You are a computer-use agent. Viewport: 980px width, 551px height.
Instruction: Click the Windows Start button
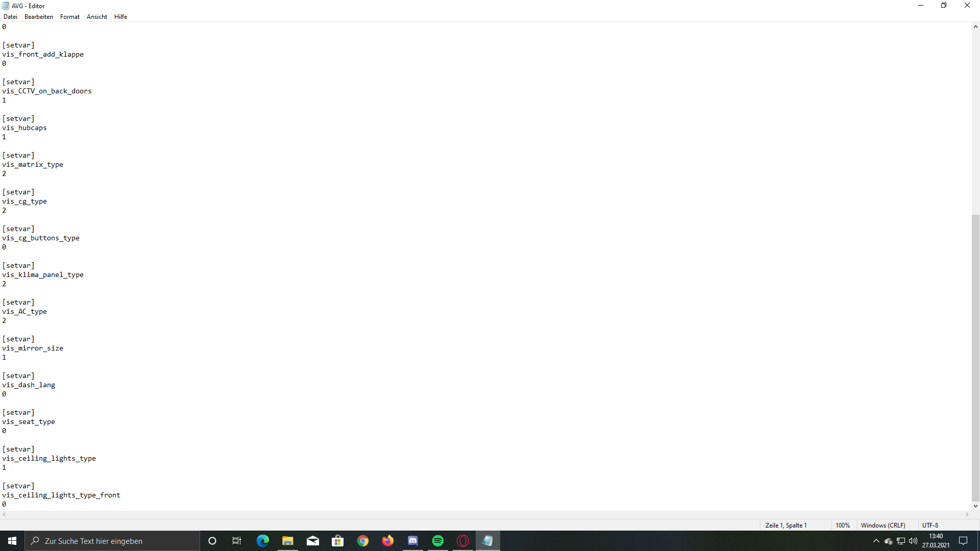point(12,541)
